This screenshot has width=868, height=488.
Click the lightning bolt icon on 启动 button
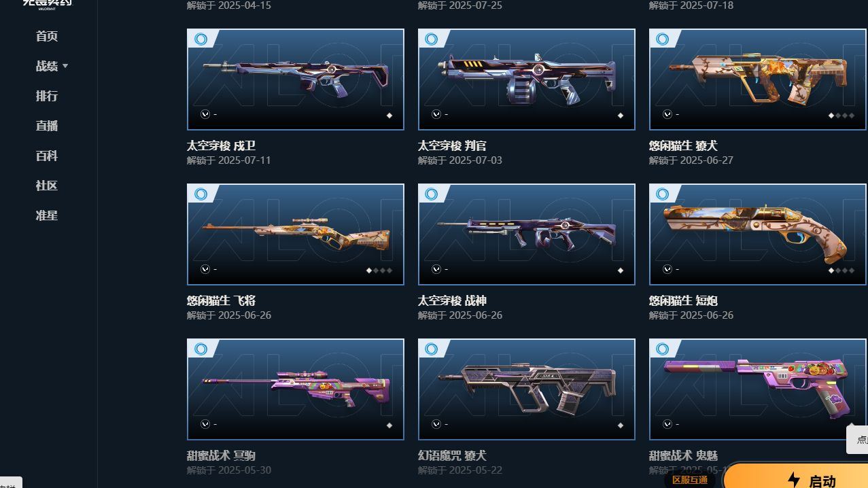[793, 481]
